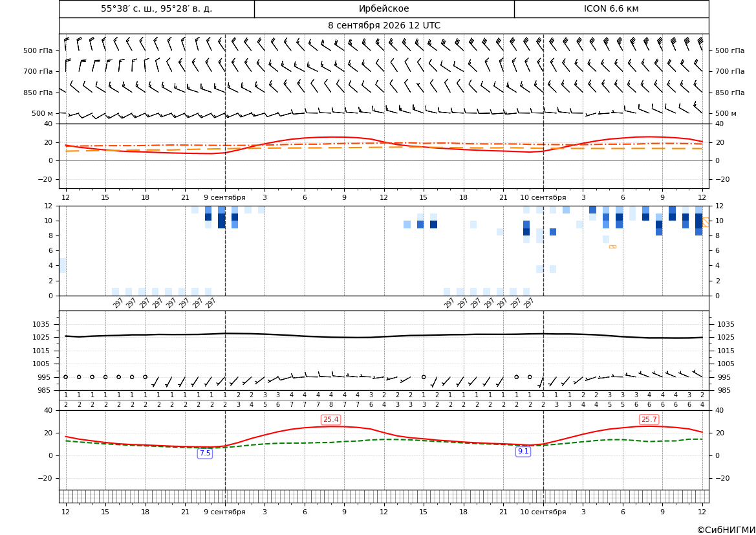756x535 pixels.
Task: Click the 500 м left axis label
Action: 43,113
